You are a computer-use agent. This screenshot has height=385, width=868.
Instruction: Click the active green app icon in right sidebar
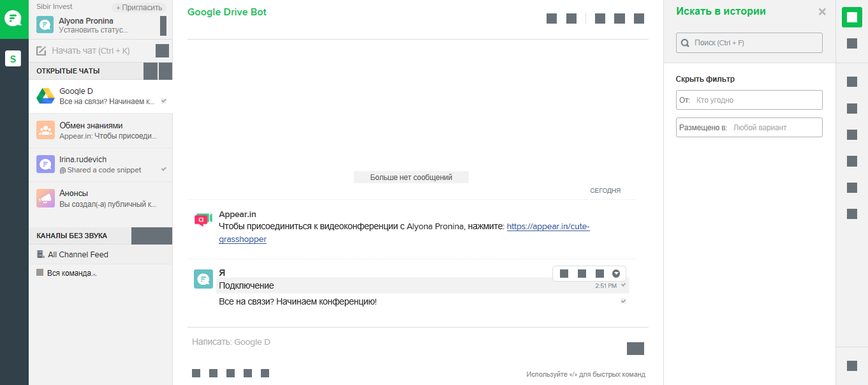point(851,17)
